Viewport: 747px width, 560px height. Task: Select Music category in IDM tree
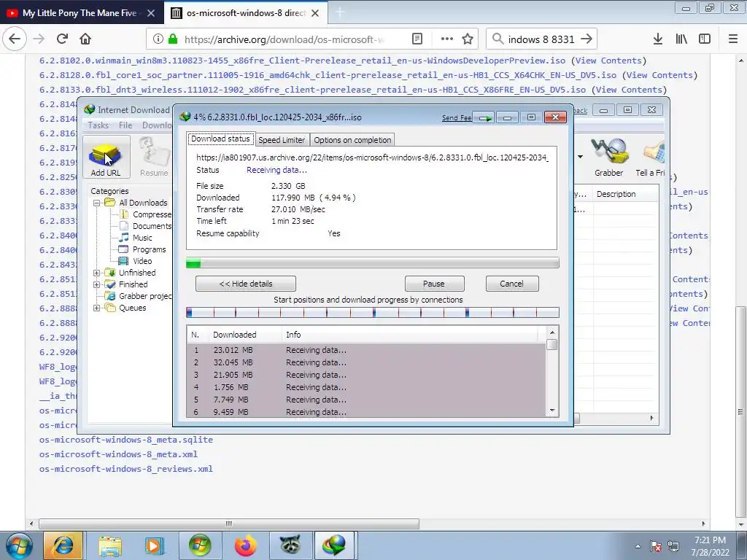click(x=142, y=238)
